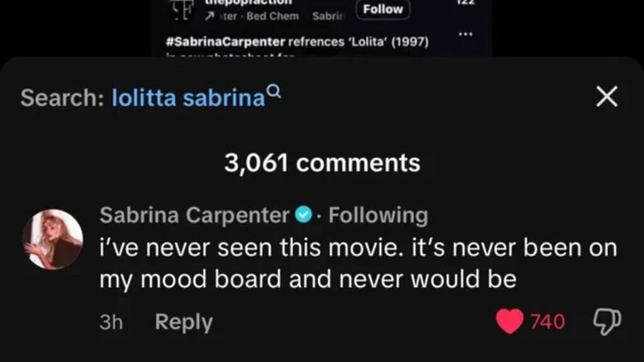
Task: Open Sabrina Carpenter's profile name
Action: (195, 215)
